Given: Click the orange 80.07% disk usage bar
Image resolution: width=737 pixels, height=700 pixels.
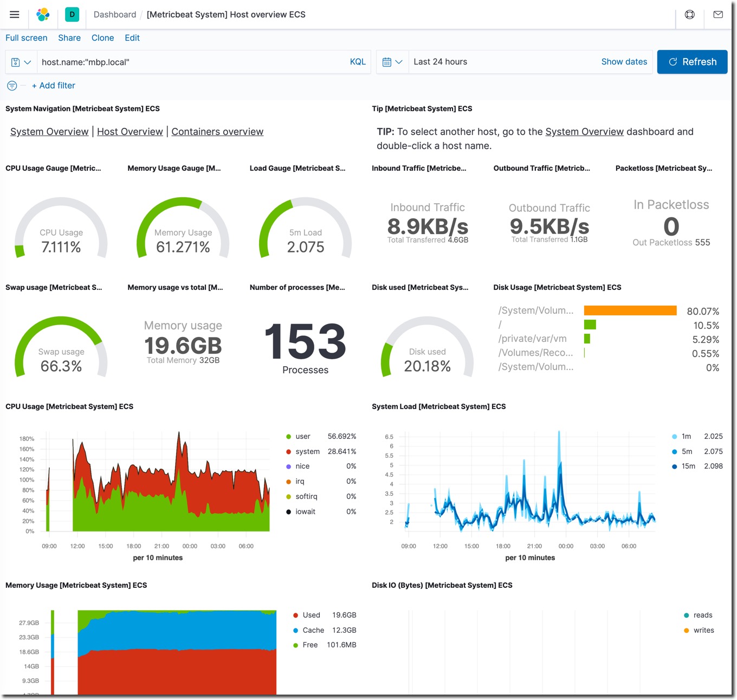Looking at the screenshot, I should 630,310.
